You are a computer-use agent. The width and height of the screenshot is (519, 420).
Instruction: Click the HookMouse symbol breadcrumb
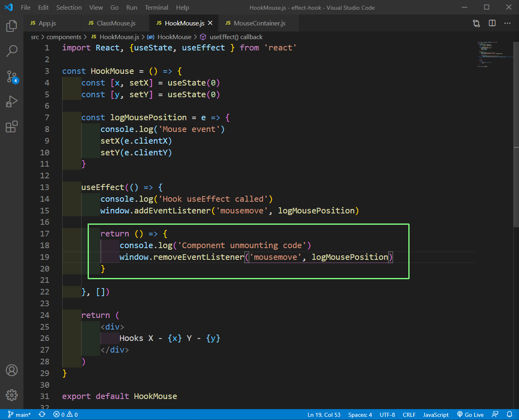(170, 37)
